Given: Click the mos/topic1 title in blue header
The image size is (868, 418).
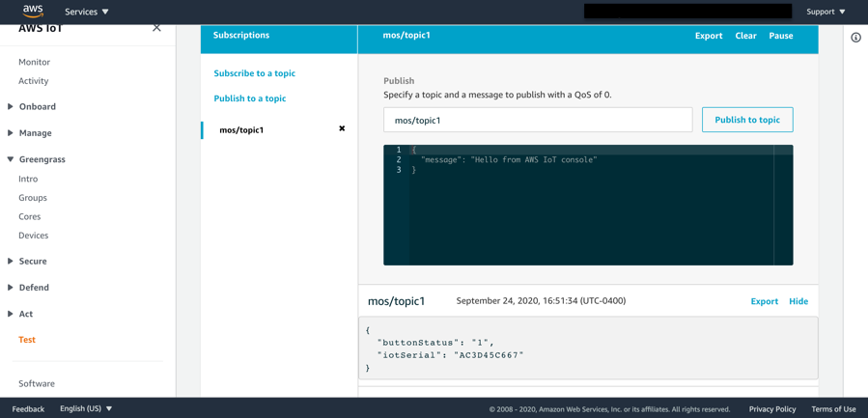Looking at the screenshot, I should [406, 35].
